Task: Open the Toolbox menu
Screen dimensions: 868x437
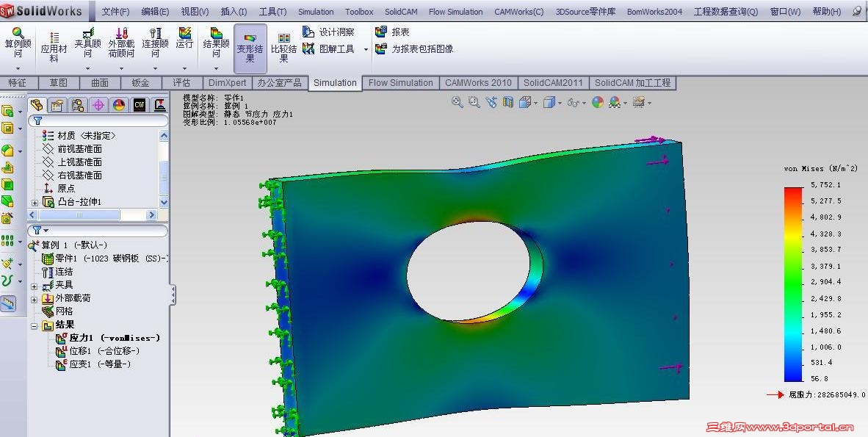Action: (x=359, y=12)
